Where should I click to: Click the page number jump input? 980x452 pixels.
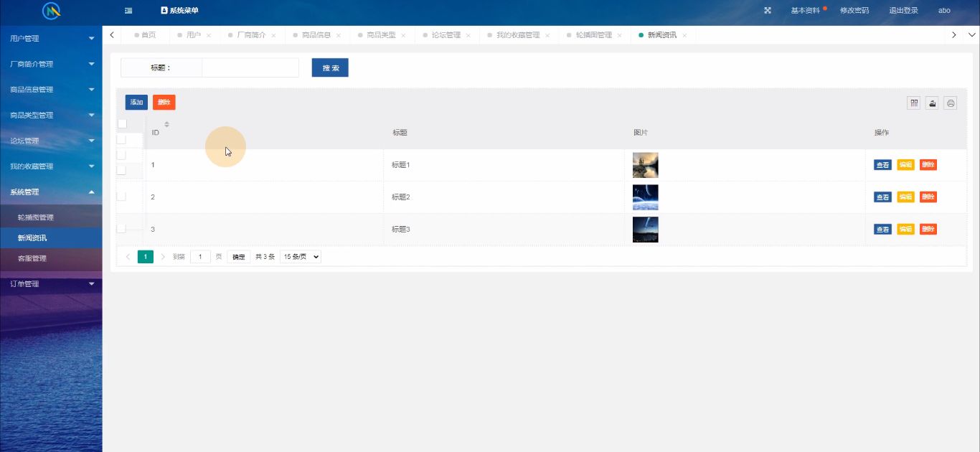[x=200, y=257]
